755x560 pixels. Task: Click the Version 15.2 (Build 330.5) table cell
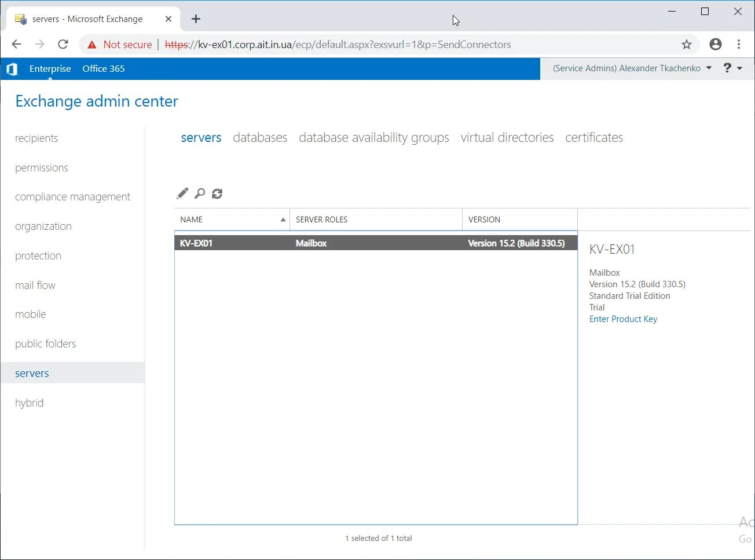[x=516, y=243]
